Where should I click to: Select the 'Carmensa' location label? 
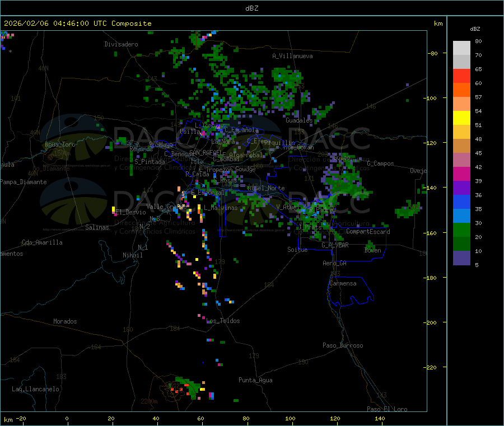pyautogui.click(x=343, y=283)
